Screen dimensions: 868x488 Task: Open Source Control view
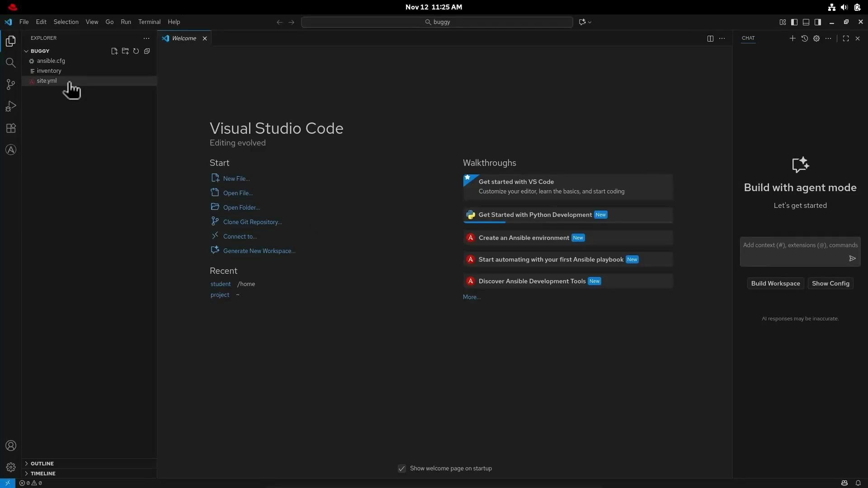point(11,84)
